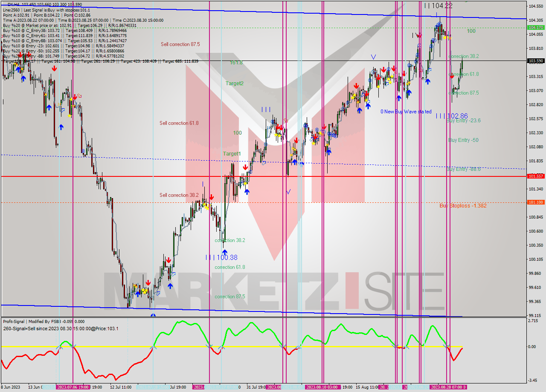Click the 101.100 stoploss price tag
This screenshot has width=546, height=392.
pyautogui.click(x=536, y=202)
